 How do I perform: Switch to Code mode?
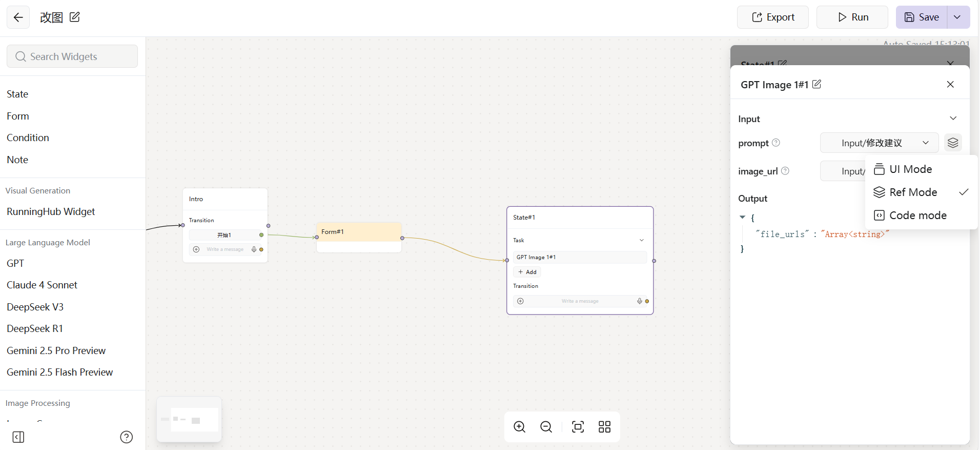click(x=917, y=216)
